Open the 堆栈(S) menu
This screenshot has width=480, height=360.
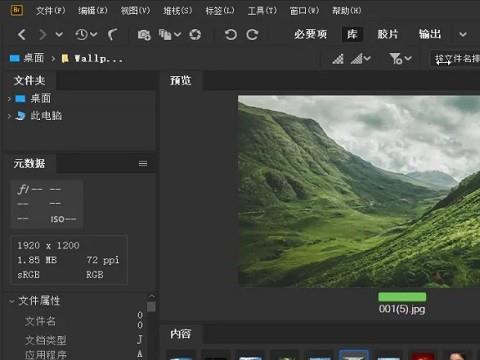coord(178,11)
